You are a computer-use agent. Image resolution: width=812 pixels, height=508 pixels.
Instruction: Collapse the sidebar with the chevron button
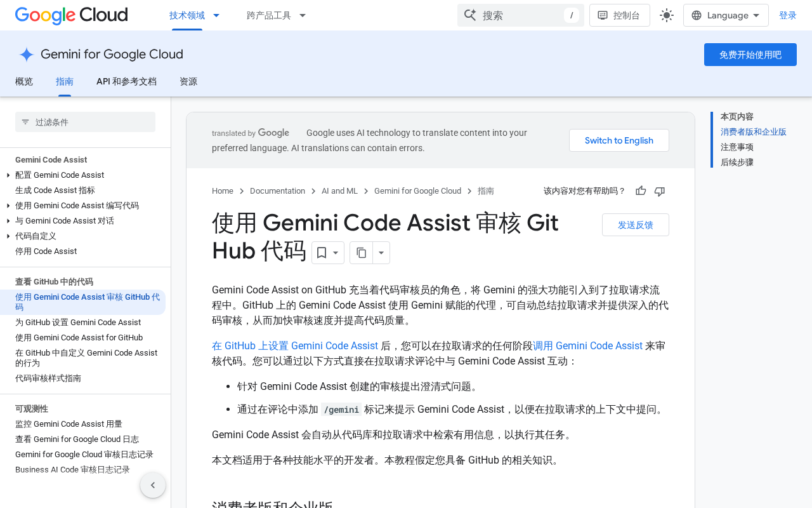(x=153, y=485)
